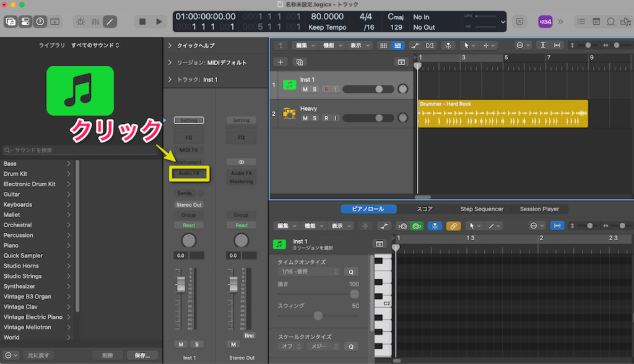Solo the Inst 1 track
This screenshot has width=634, height=364.
[315, 89]
